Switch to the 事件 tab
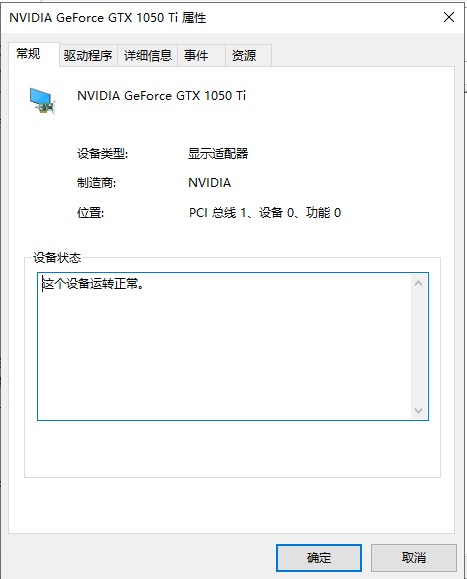467x579 pixels. pyautogui.click(x=196, y=55)
